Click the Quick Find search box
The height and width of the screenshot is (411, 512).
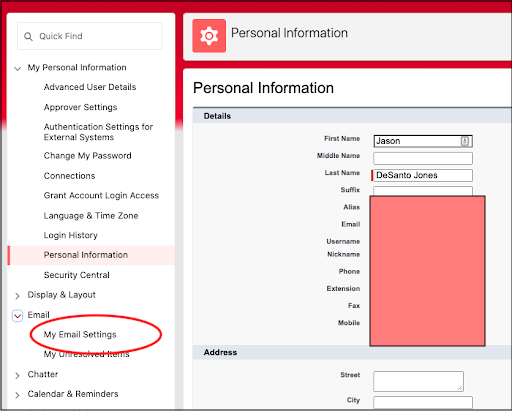(x=90, y=36)
